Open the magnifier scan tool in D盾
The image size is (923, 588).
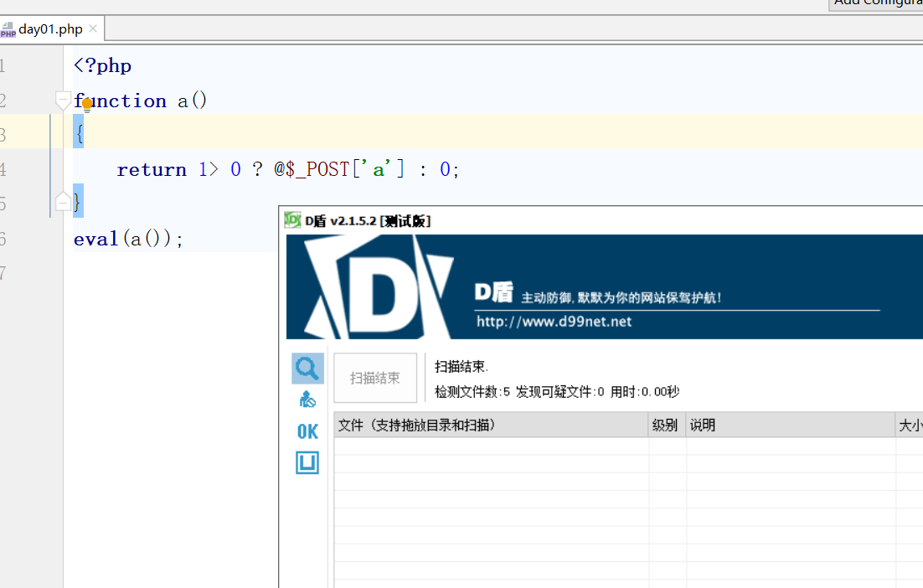[307, 369]
